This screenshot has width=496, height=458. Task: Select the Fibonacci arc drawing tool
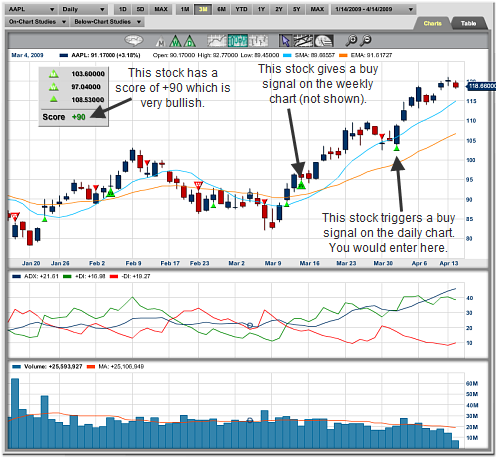coord(323,41)
